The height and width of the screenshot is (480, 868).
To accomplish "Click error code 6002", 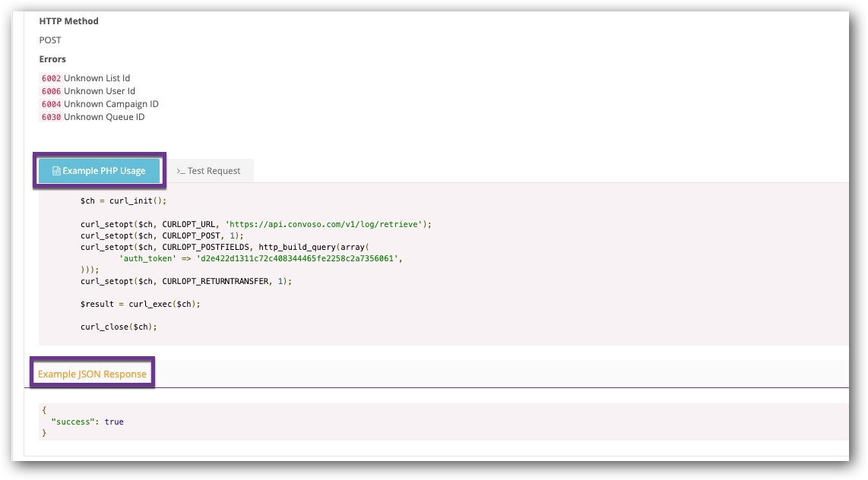I will click(x=51, y=78).
